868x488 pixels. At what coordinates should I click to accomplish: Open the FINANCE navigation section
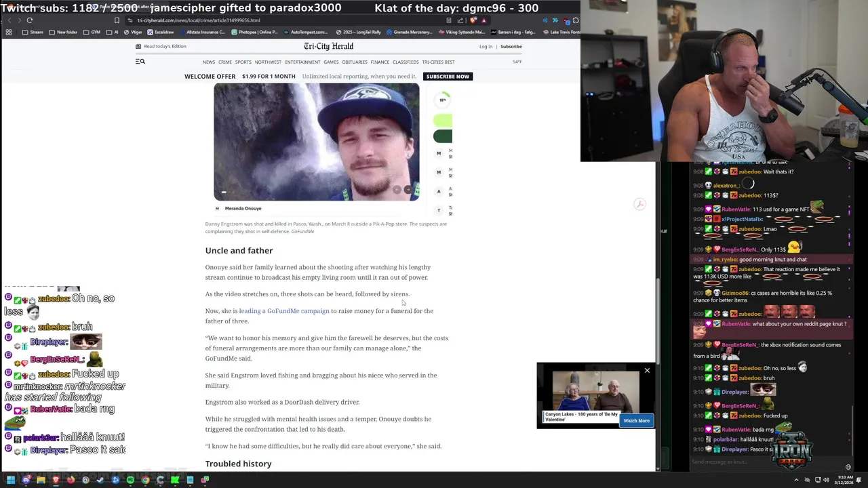coord(380,62)
